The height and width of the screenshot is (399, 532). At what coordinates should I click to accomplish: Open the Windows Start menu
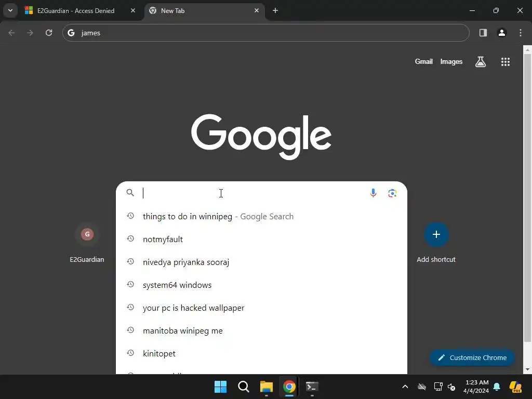(220, 387)
